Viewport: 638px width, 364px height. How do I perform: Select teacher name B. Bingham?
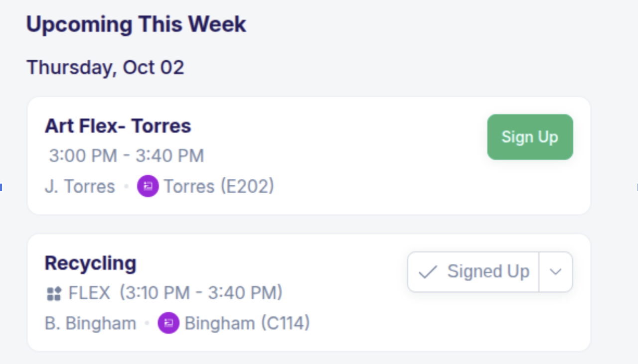(90, 324)
